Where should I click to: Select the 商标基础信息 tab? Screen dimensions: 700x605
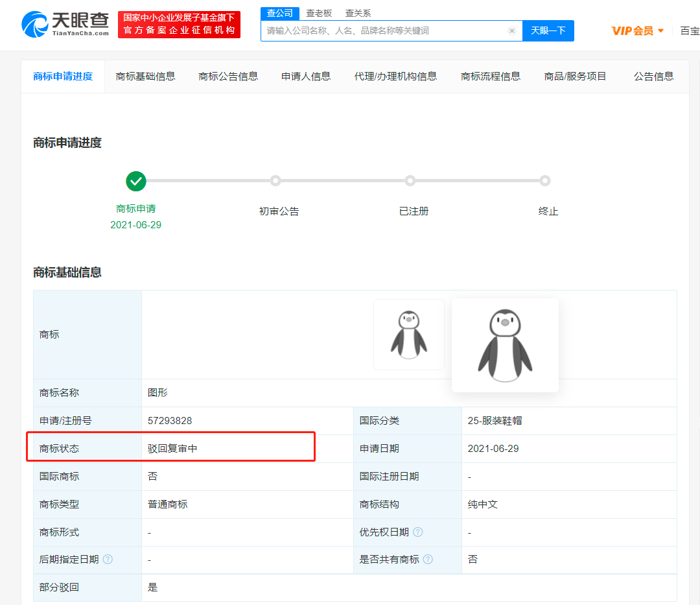145,77
